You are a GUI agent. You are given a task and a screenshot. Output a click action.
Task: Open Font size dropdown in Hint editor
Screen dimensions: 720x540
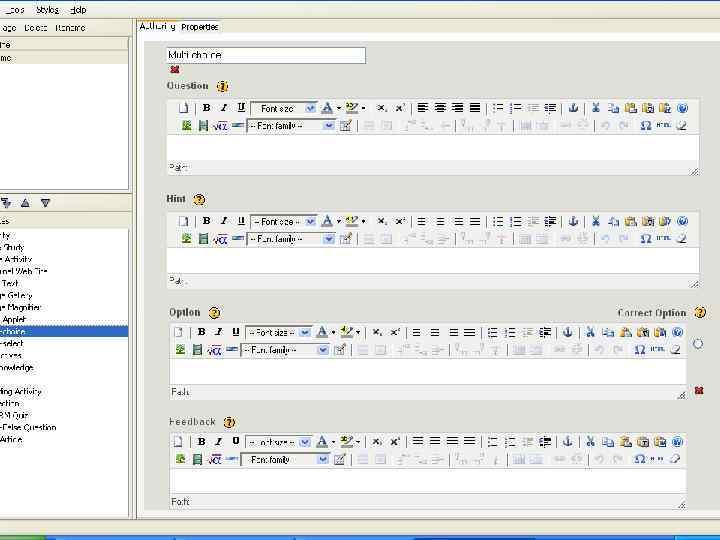(x=284, y=221)
